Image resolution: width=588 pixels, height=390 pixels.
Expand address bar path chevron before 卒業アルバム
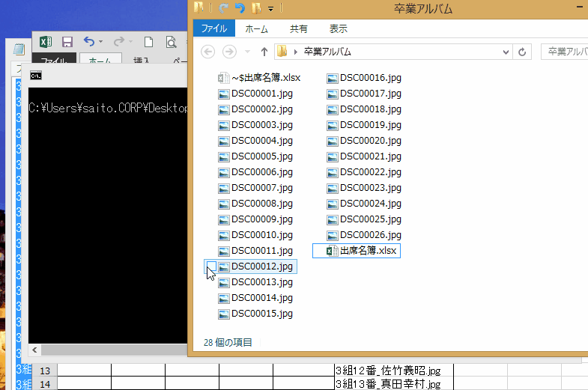click(x=296, y=52)
